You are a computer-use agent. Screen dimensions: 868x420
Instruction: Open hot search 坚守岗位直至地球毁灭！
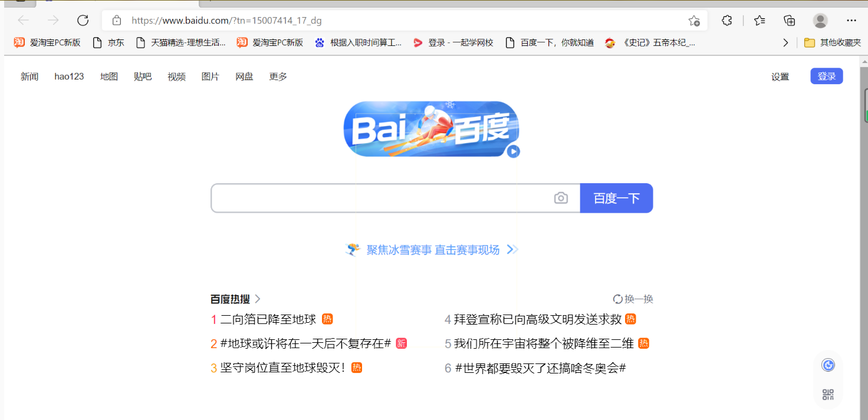282,368
